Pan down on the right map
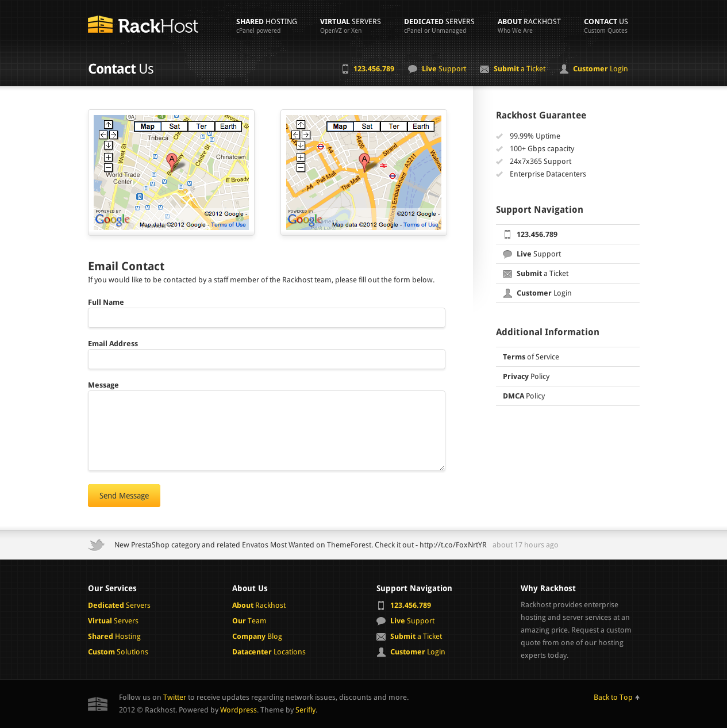 (301, 145)
